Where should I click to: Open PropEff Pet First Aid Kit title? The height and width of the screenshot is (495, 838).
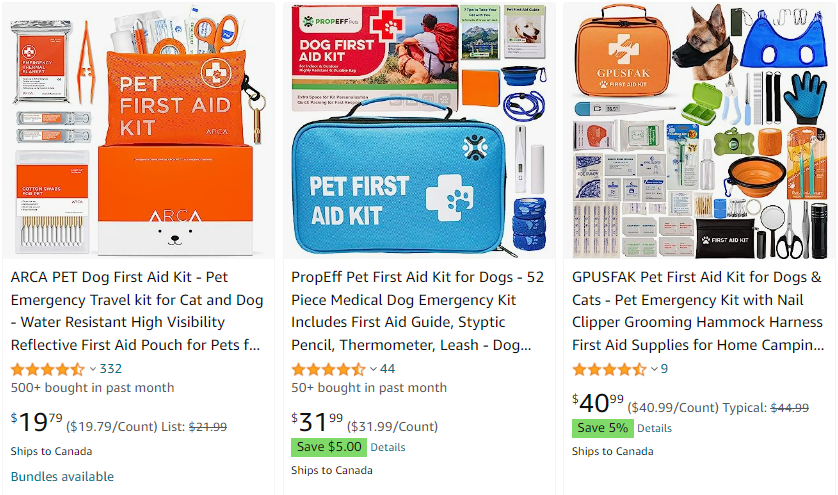(417, 311)
